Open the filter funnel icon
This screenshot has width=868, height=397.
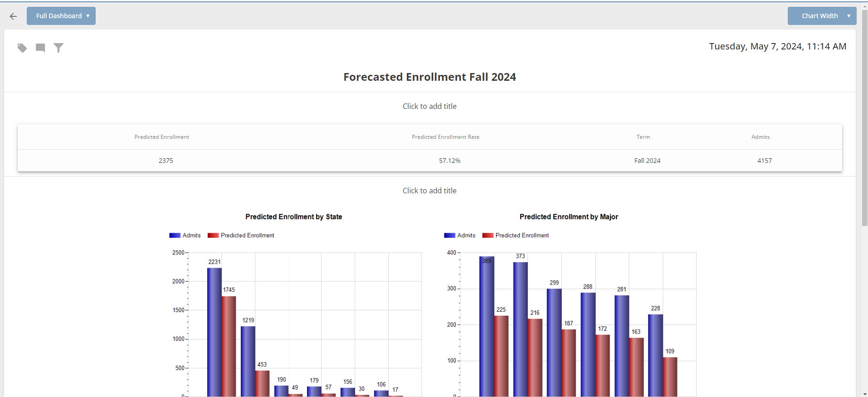59,48
